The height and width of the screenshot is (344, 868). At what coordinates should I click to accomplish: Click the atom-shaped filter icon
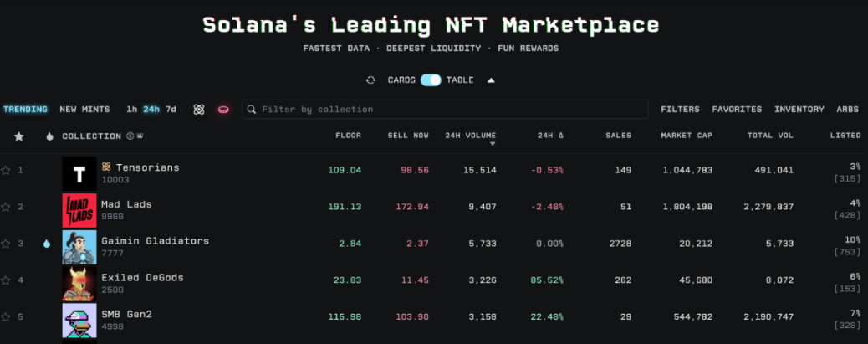[x=199, y=110]
